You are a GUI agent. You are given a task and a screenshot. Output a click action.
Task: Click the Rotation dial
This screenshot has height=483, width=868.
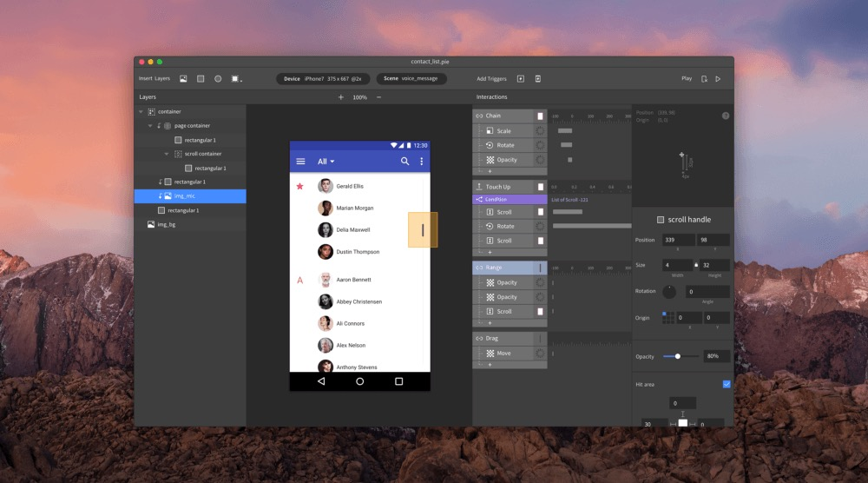[668, 291]
